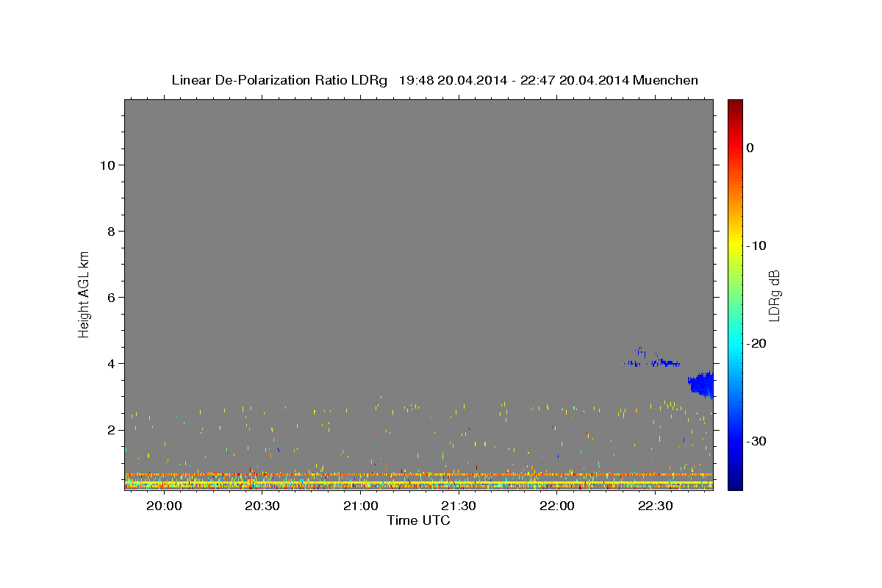Click the 2 km height tick label

pyautogui.click(x=110, y=429)
